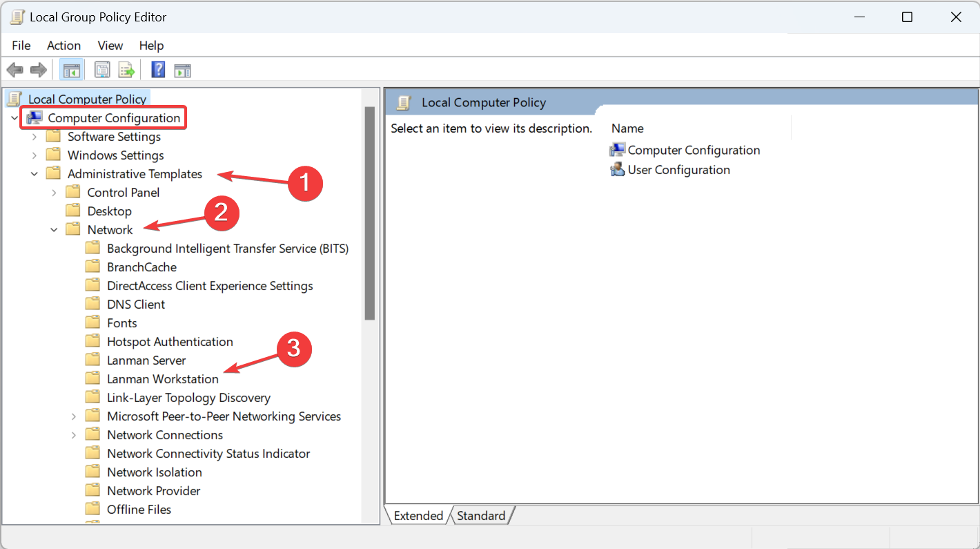This screenshot has width=980, height=549.
Task: Select Lanman Workstation in the tree
Action: pyautogui.click(x=163, y=378)
